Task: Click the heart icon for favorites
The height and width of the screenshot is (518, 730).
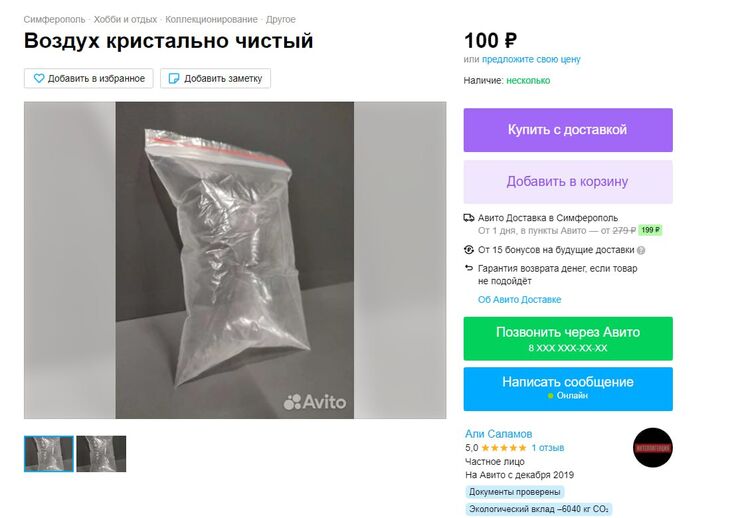Action: click(39, 78)
